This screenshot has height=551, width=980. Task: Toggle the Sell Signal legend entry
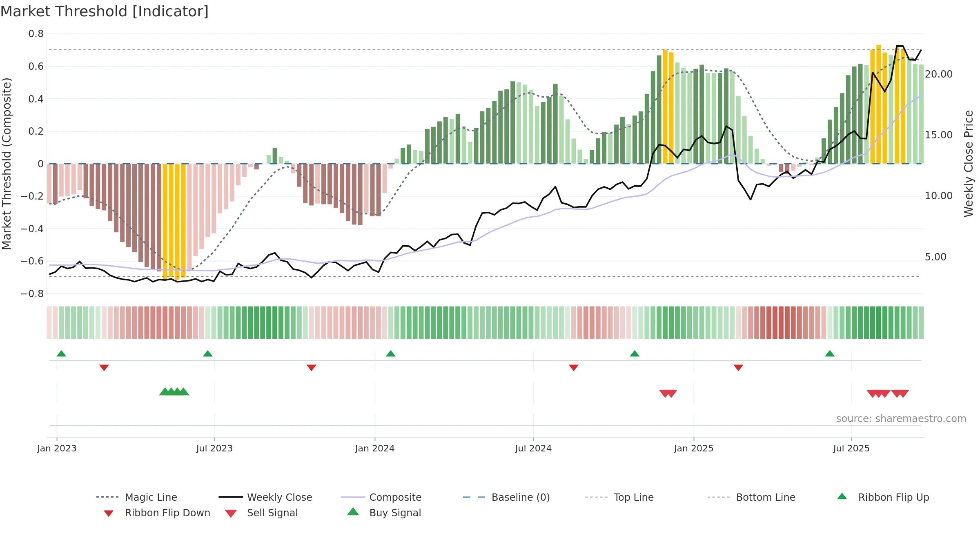[x=261, y=513]
